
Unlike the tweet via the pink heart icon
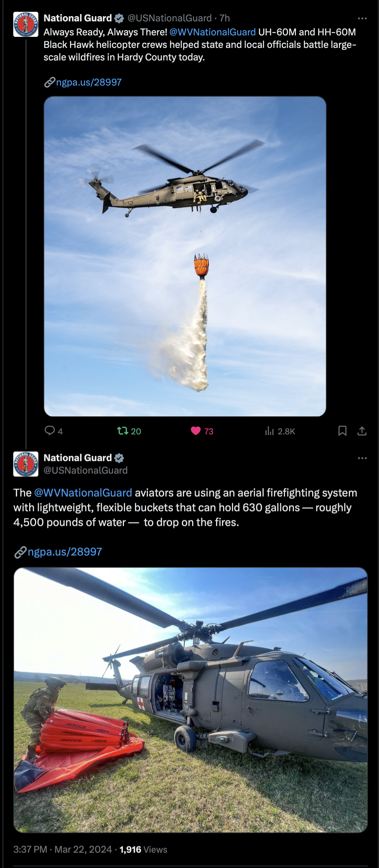[x=196, y=431]
